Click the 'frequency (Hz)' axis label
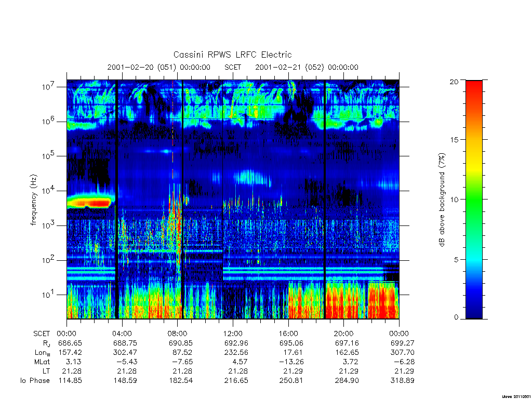Viewport: 532px width, 399px height. 33,200
